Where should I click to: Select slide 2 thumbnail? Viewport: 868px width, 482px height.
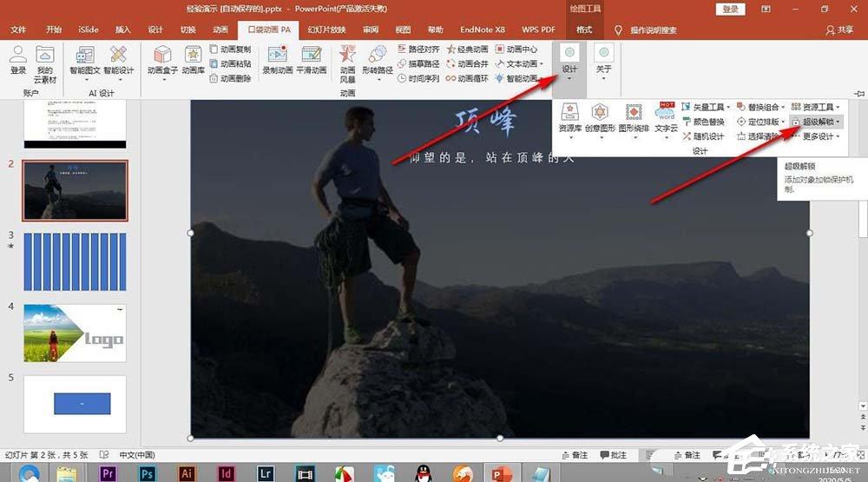[x=75, y=190]
